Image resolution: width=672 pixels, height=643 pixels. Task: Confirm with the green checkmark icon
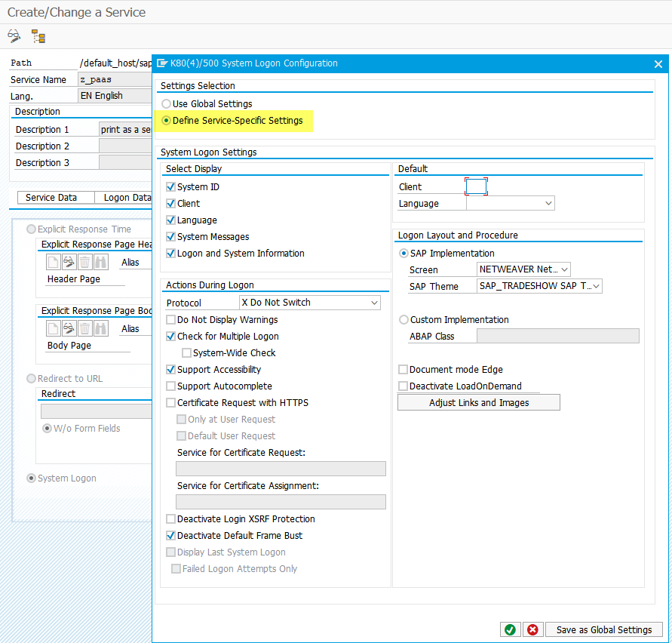pos(510,629)
